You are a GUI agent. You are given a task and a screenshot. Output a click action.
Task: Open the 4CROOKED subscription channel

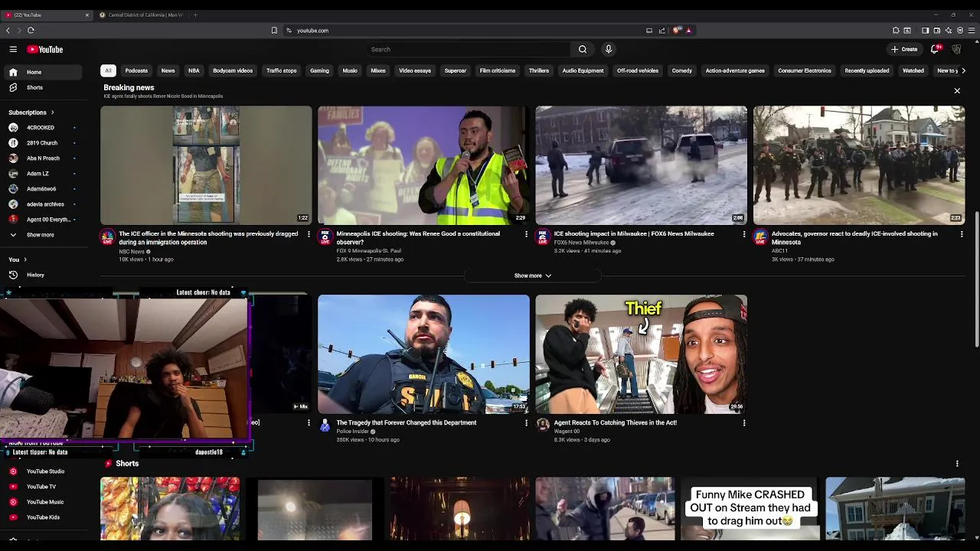tap(41, 128)
